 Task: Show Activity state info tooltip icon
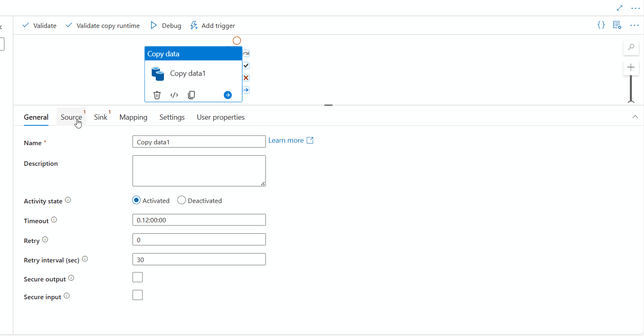click(x=68, y=200)
